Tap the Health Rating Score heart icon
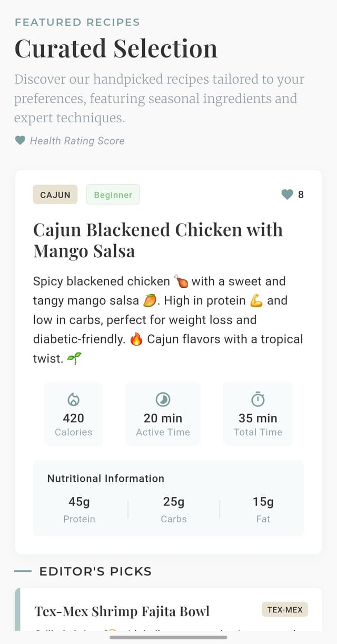This screenshot has width=337, height=644. pyautogui.click(x=20, y=141)
